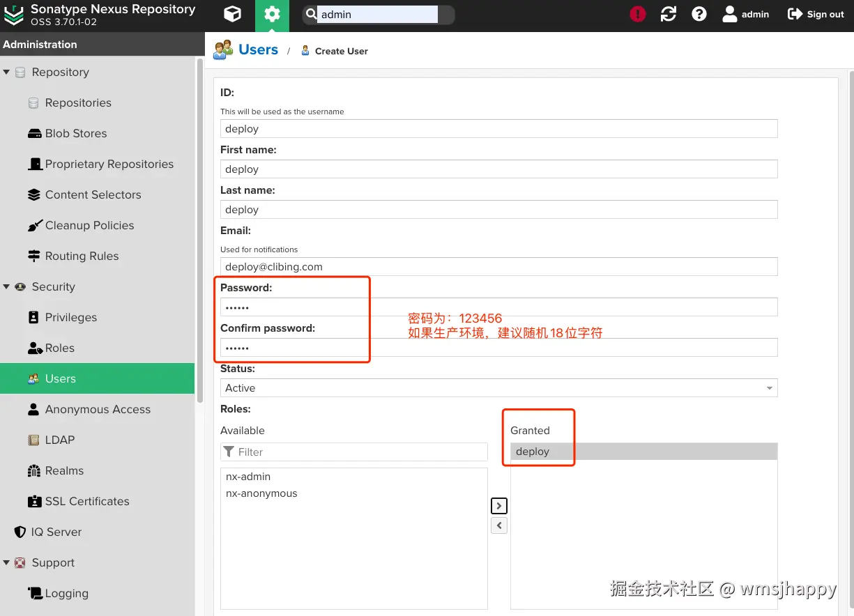
Task: Click the Users breadcrumb link
Action: [258, 49]
